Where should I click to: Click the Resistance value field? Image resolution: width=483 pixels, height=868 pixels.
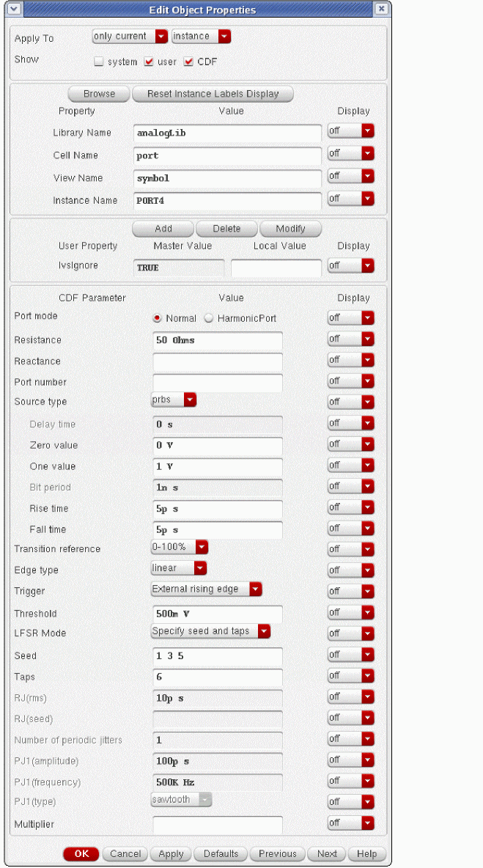218,341
